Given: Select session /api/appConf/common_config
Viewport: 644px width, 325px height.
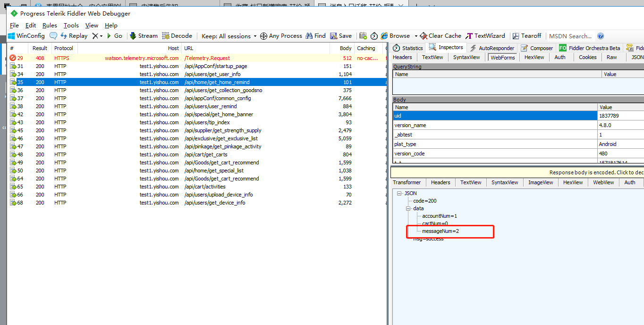Looking at the screenshot, I should click(196, 98).
